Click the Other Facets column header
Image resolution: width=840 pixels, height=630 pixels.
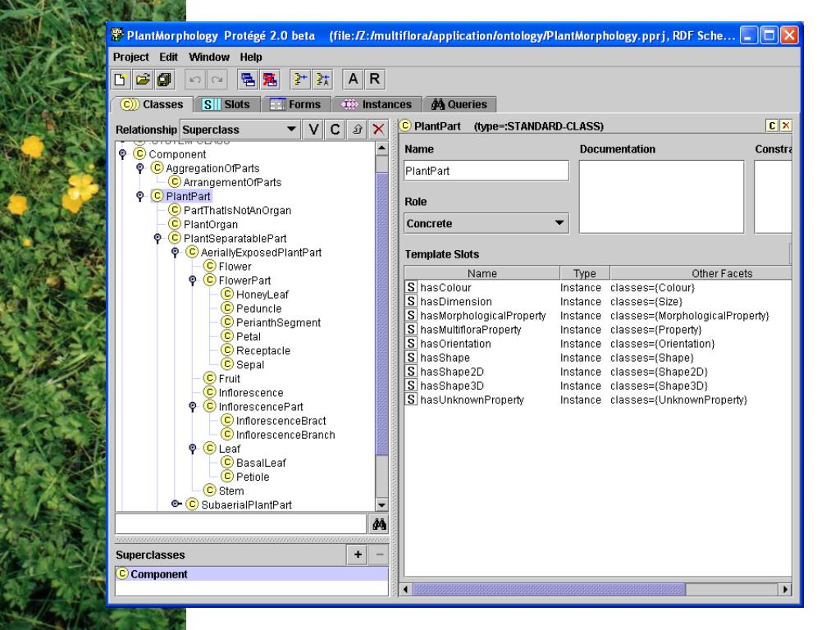pos(701,273)
